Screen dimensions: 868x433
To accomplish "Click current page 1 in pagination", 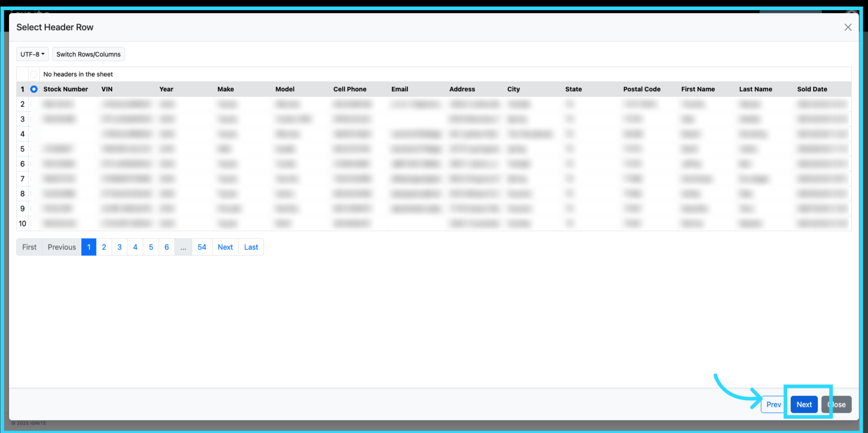I will 89,247.
